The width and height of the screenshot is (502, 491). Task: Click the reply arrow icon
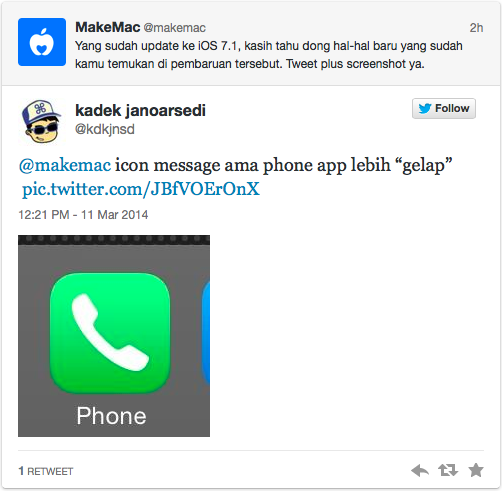tap(420, 471)
